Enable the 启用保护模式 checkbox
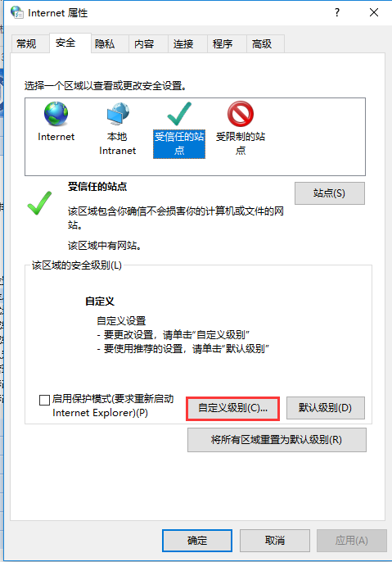This screenshot has height=562, width=392. click(x=44, y=400)
